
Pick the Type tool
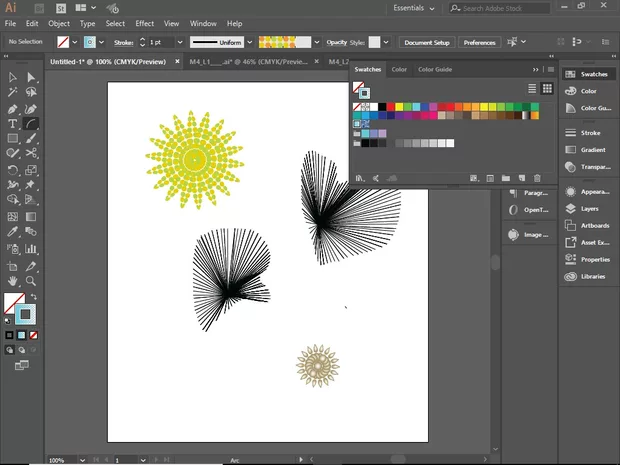(x=13, y=123)
